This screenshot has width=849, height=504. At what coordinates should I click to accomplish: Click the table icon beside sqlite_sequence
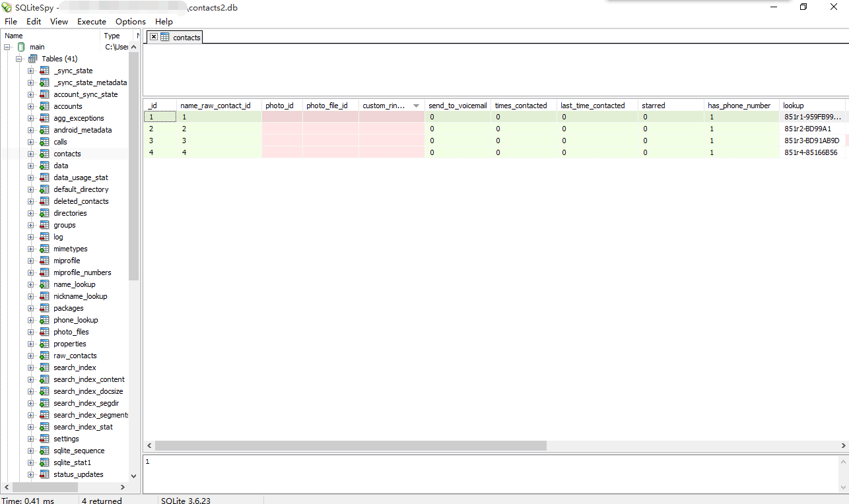coord(44,451)
